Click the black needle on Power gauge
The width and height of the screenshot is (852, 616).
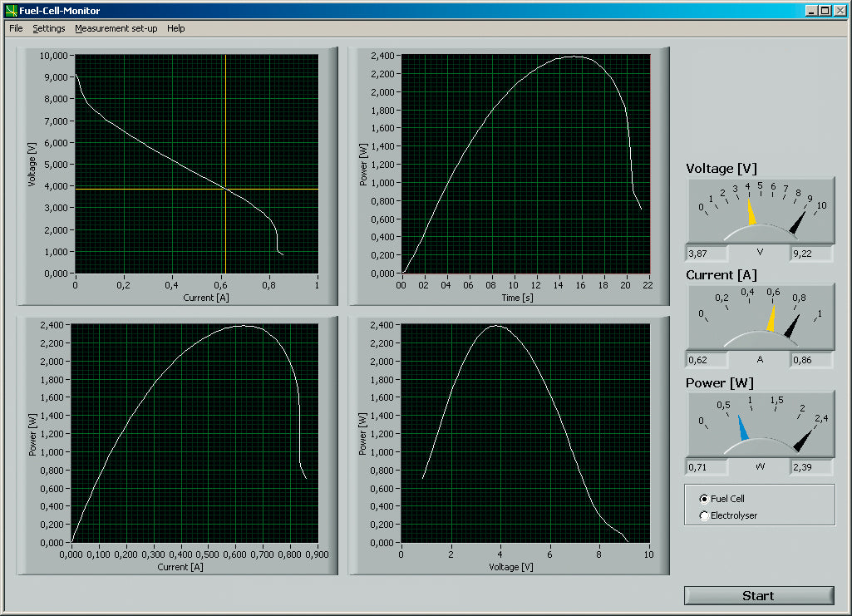point(804,440)
